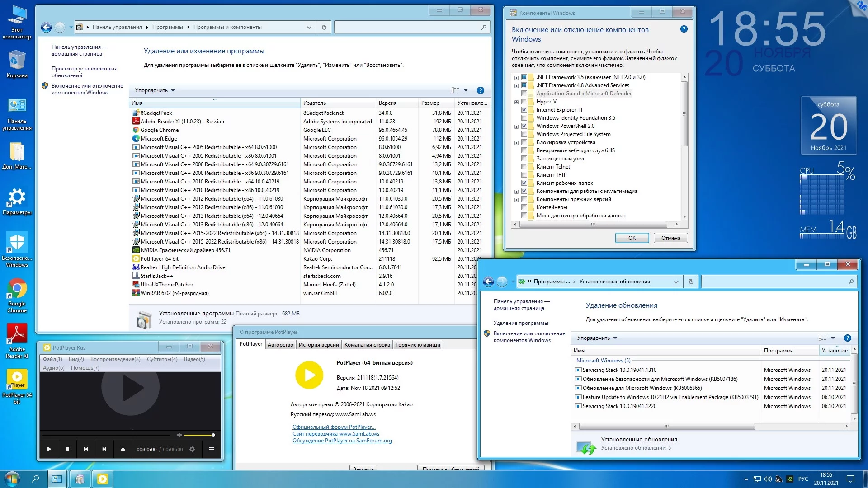Screen dimensions: 868x488
Task: Enable the Hyper-V checkbox
Action: [524, 102]
